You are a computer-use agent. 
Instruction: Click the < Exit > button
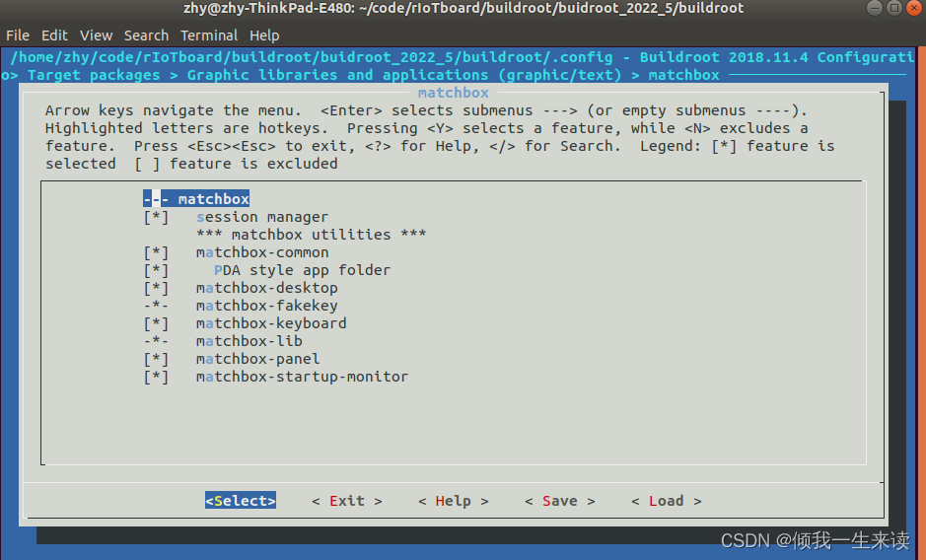(x=347, y=500)
